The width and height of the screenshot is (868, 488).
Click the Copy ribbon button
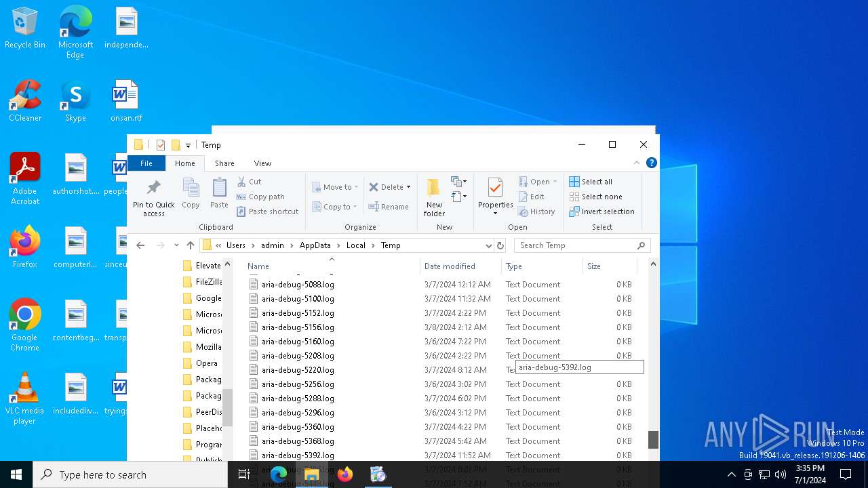(x=191, y=193)
